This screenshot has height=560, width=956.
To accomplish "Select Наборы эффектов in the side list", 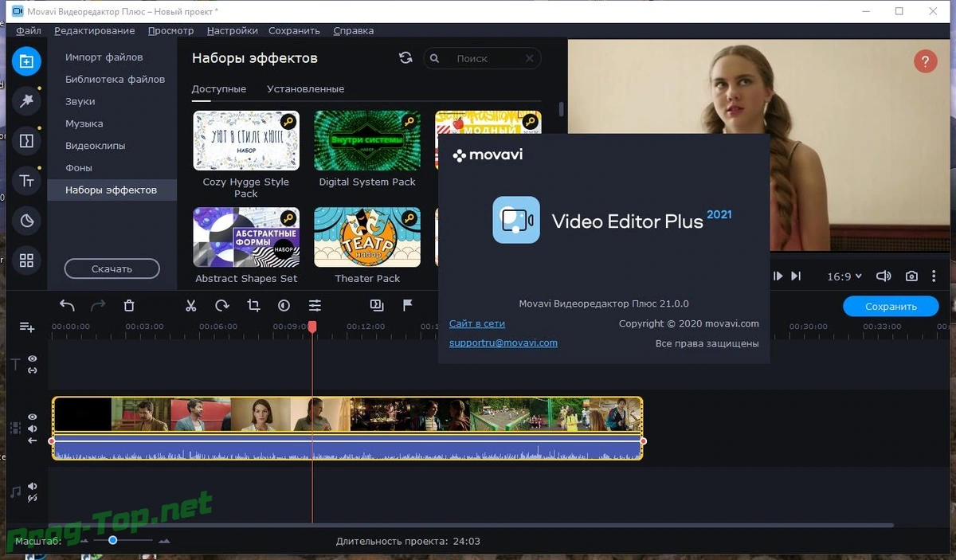I will click(x=112, y=190).
